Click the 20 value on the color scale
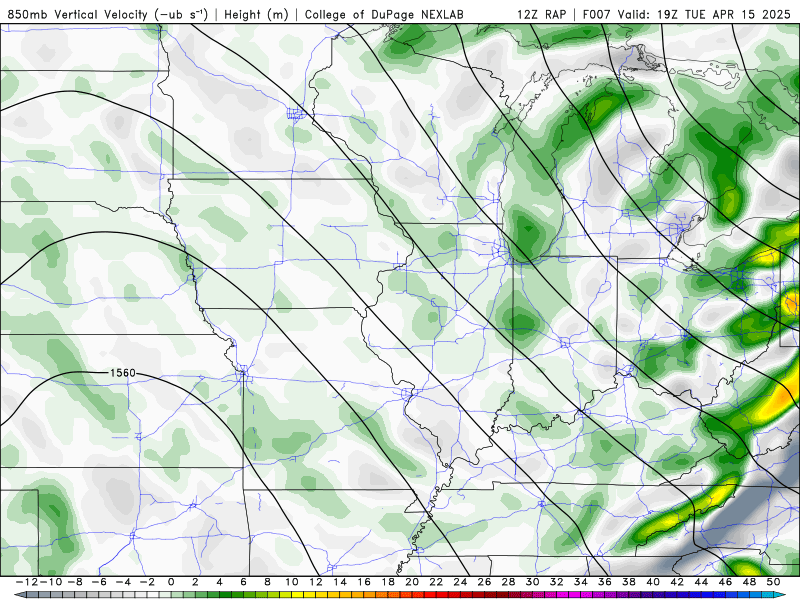The width and height of the screenshot is (800, 600). pos(412,582)
